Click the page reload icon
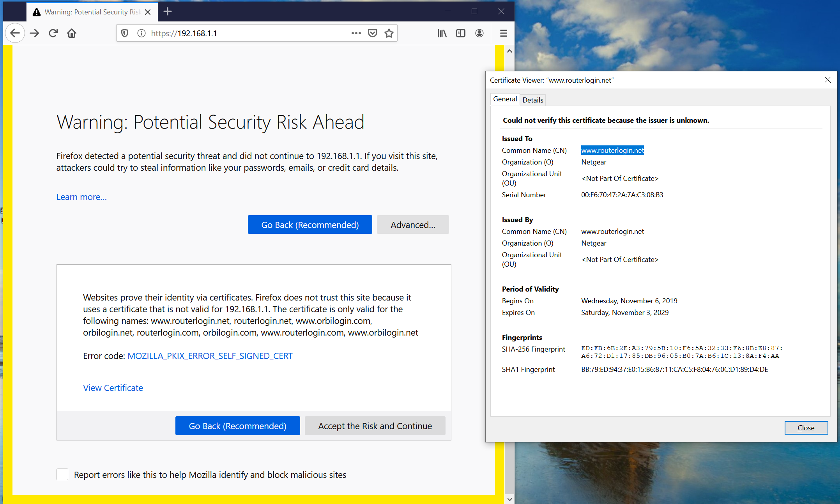Screen dimensions: 840x504 point(53,33)
